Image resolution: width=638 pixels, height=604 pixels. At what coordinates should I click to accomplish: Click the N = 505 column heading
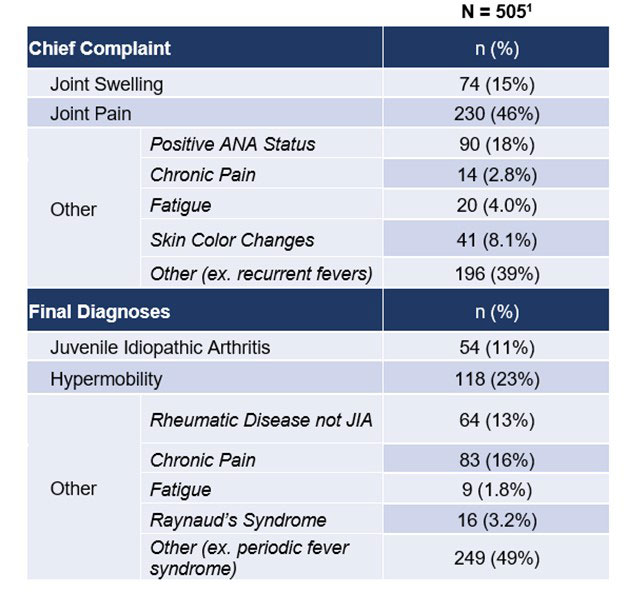click(497, 13)
